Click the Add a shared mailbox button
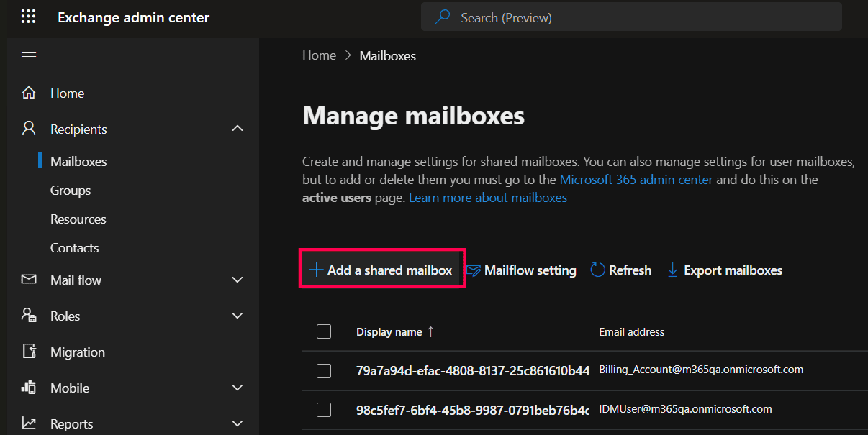The width and height of the screenshot is (868, 435). click(381, 270)
